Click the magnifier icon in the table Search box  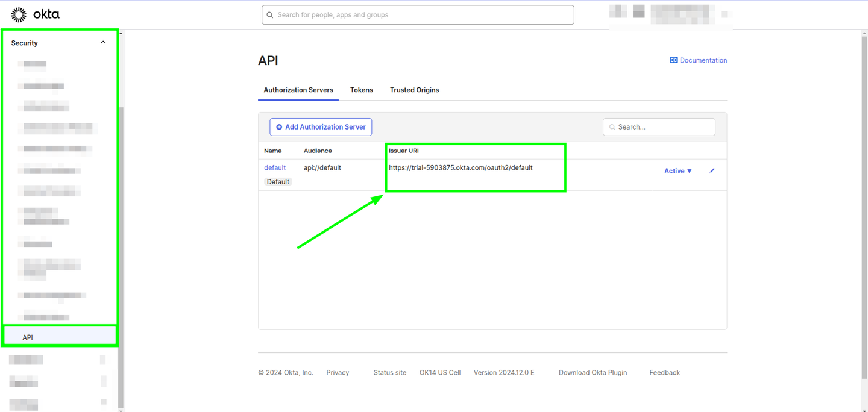(x=612, y=126)
